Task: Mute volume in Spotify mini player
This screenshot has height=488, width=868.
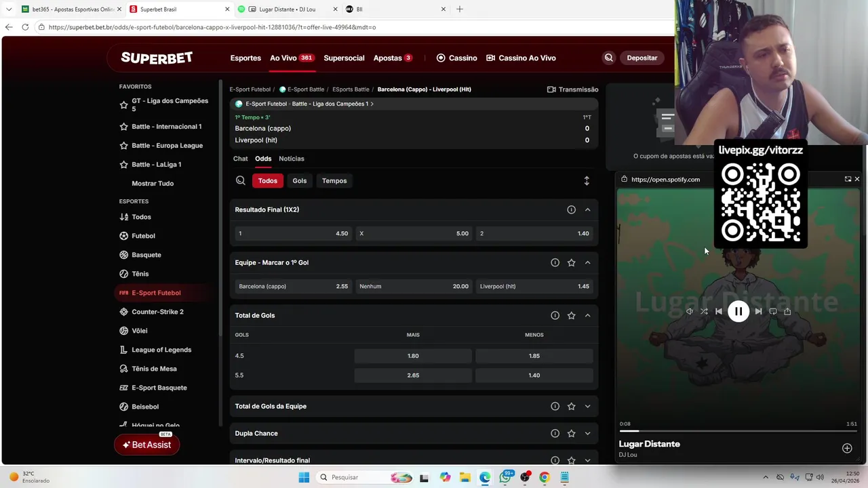Action: pos(690,311)
